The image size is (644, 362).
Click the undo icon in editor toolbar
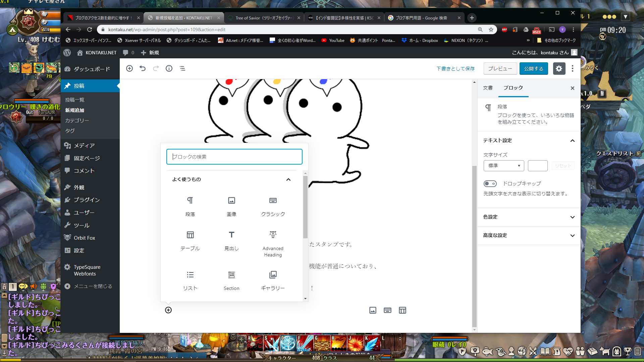pos(143,68)
